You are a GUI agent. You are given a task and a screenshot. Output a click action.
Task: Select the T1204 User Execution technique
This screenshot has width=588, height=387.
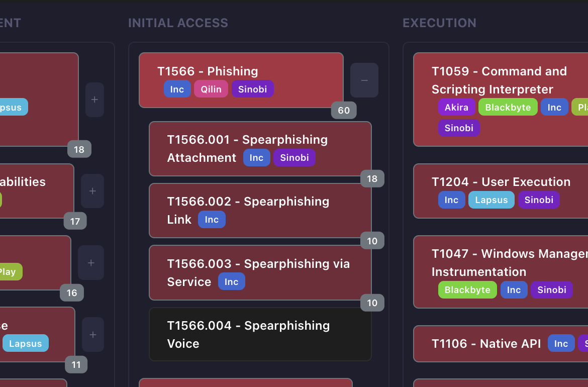tap(501, 182)
